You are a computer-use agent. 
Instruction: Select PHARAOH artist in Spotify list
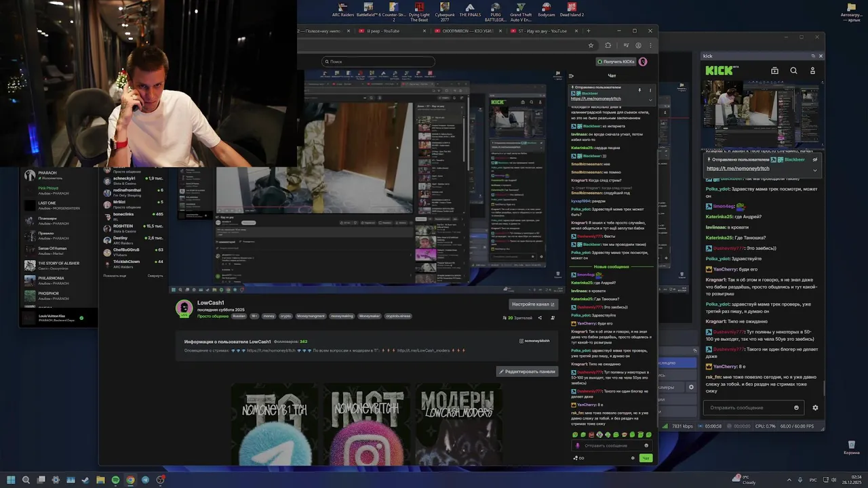coord(60,175)
